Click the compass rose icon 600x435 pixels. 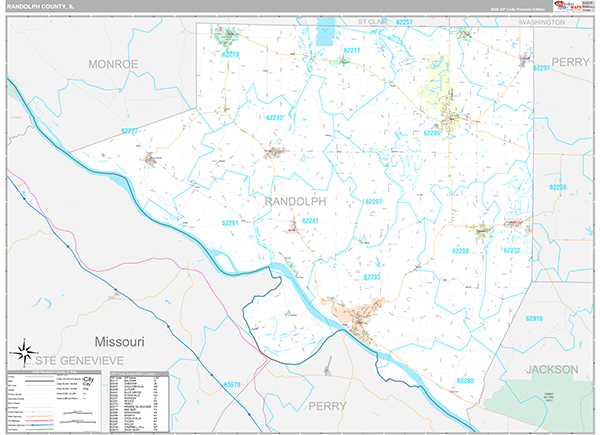(23, 351)
